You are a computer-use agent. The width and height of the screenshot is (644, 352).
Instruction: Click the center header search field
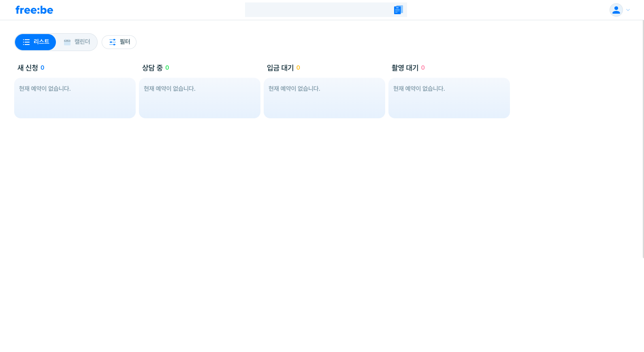pos(326,10)
